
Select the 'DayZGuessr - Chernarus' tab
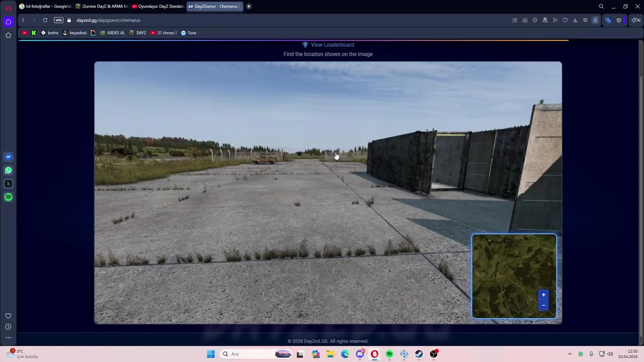pyautogui.click(x=214, y=7)
